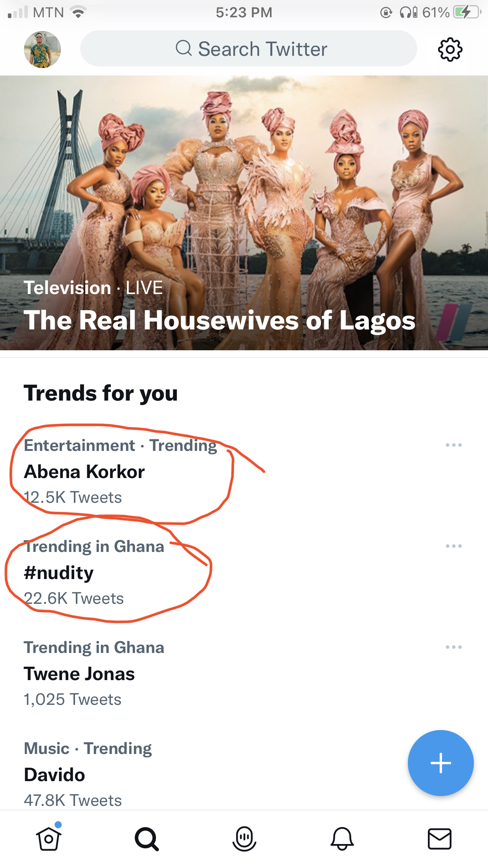Open the settings gear icon
This screenshot has height=868, width=488.
(450, 50)
